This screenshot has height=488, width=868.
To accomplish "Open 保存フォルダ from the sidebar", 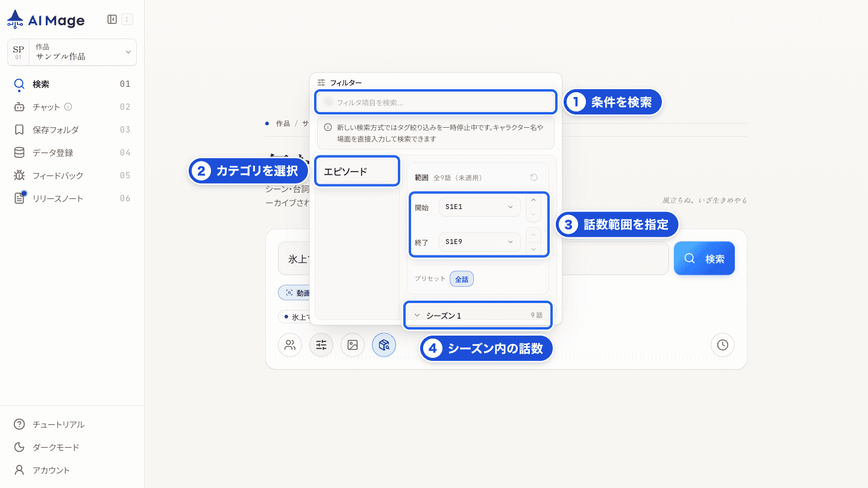I will tap(72, 130).
